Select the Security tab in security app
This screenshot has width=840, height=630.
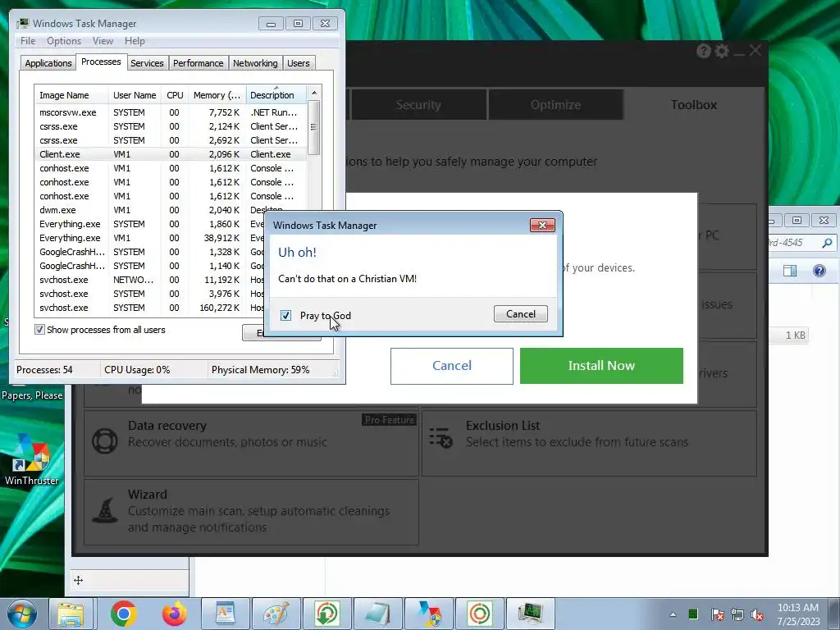click(418, 104)
